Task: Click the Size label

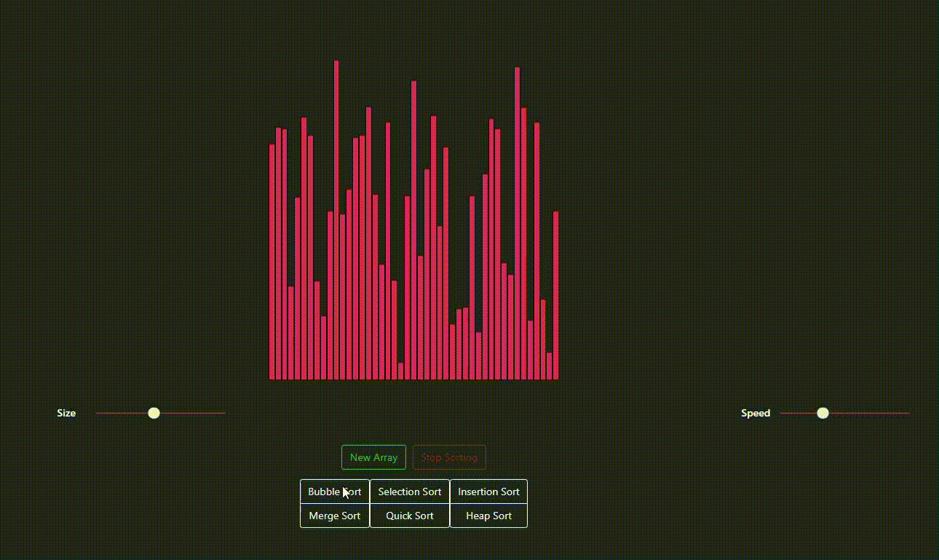Action: click(66, 412)
